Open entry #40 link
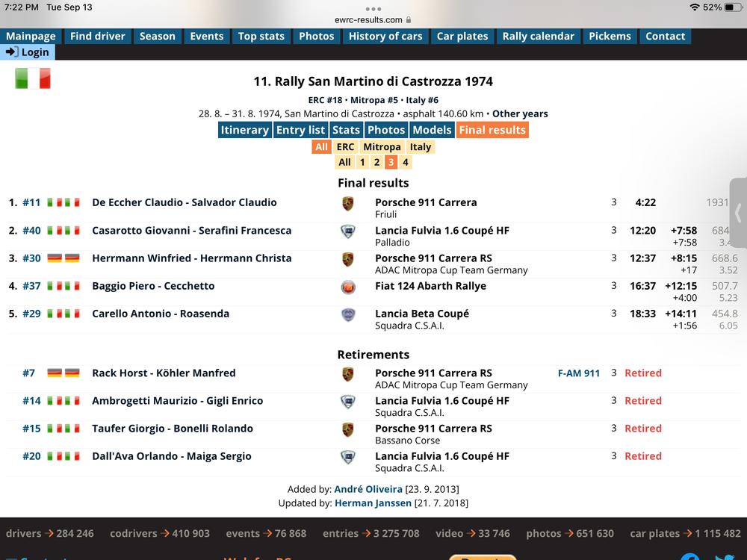747x560 pixels. (31, 231)
